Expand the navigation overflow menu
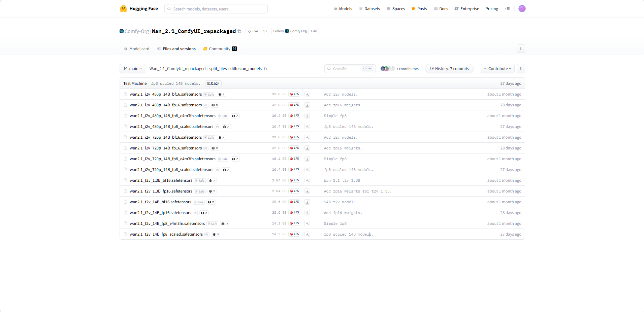The image size is (644, 312). click(x=507, y=9)
